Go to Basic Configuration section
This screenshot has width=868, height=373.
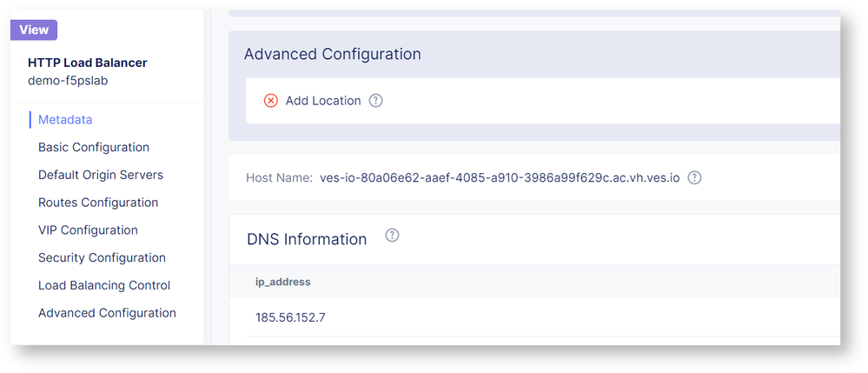[x=94, y=148]
